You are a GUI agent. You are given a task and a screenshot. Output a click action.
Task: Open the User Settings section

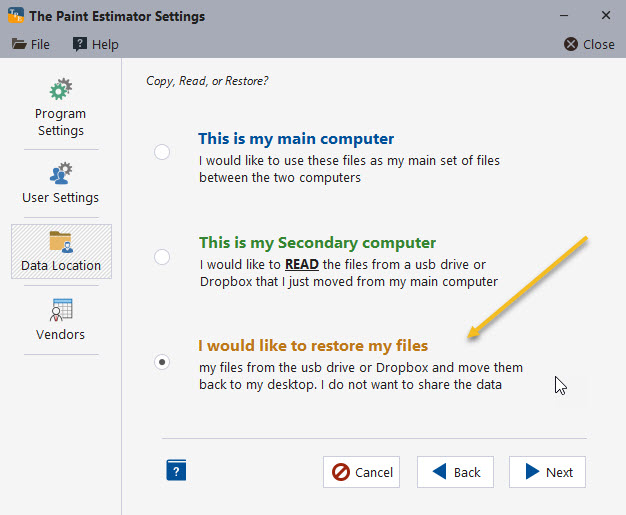click(61, 184)
